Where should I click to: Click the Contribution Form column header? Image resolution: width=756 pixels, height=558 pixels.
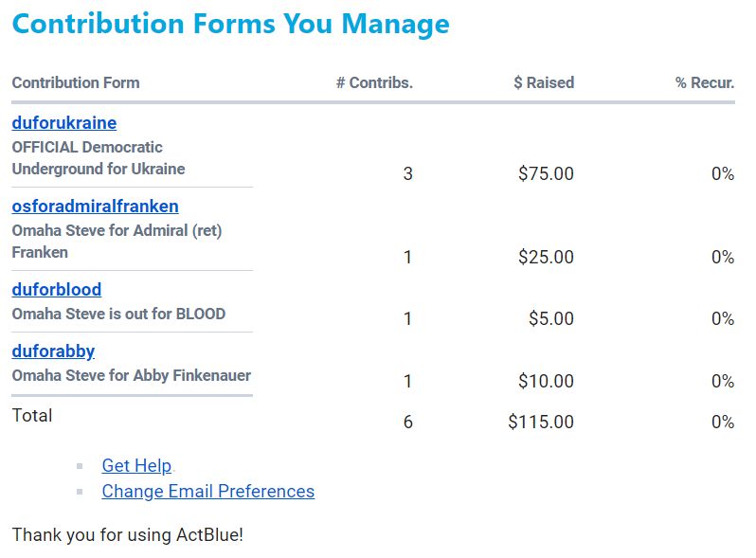click(76, 82)
